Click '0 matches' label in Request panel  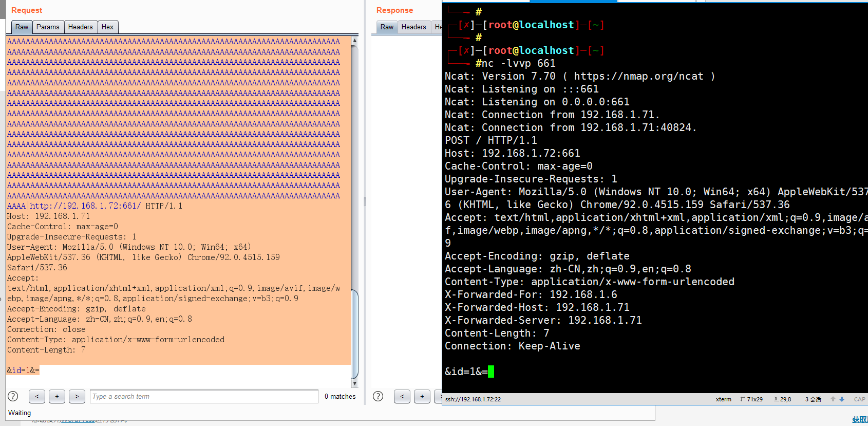tap(340, 396)
